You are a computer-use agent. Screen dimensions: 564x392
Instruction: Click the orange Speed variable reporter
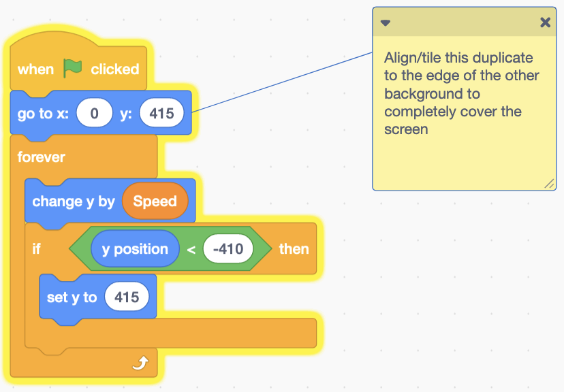[155, 201]
